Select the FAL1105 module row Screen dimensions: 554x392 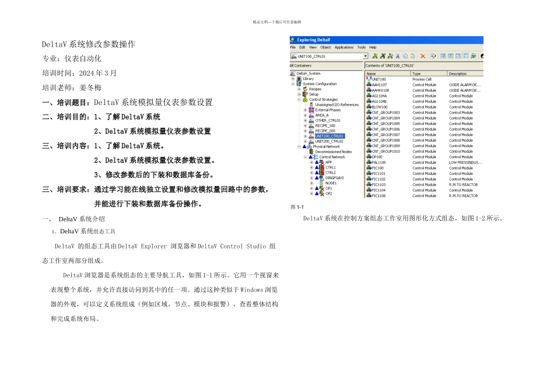point(424,163)
